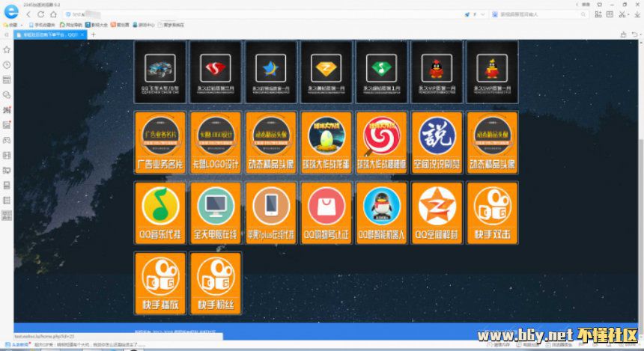This screenshot has width=644, height=351.
Task: Go back with the browser back arrow
Action: coord(28,14)
